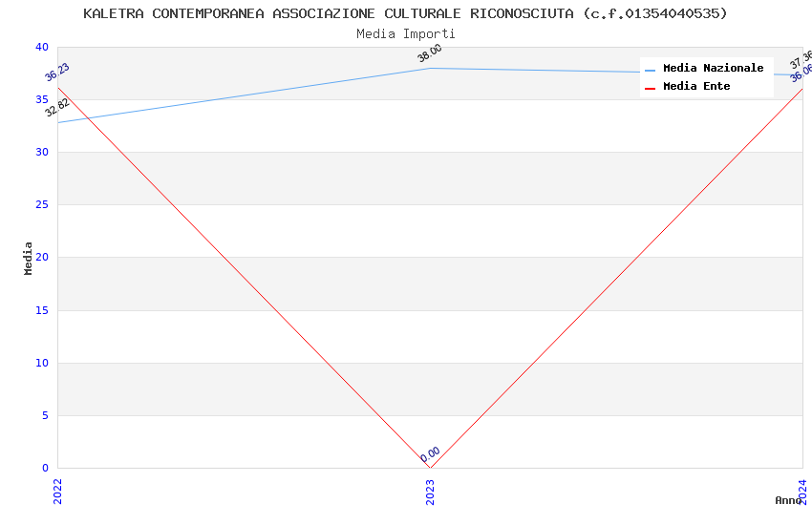This screenshot has height=525, width=812.
Task: Click the blue Media Nazionale legend swatch
Action: tap(650, 70)
